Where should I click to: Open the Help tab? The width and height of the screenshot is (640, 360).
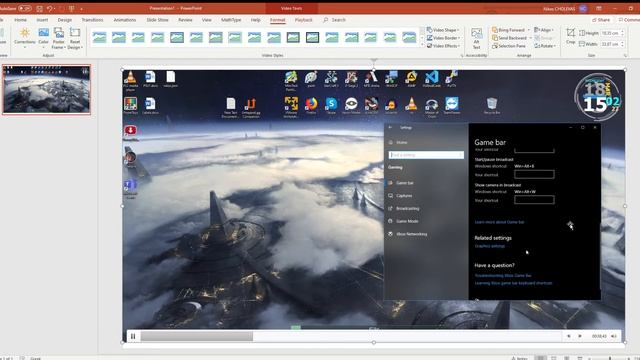point(256,20)
